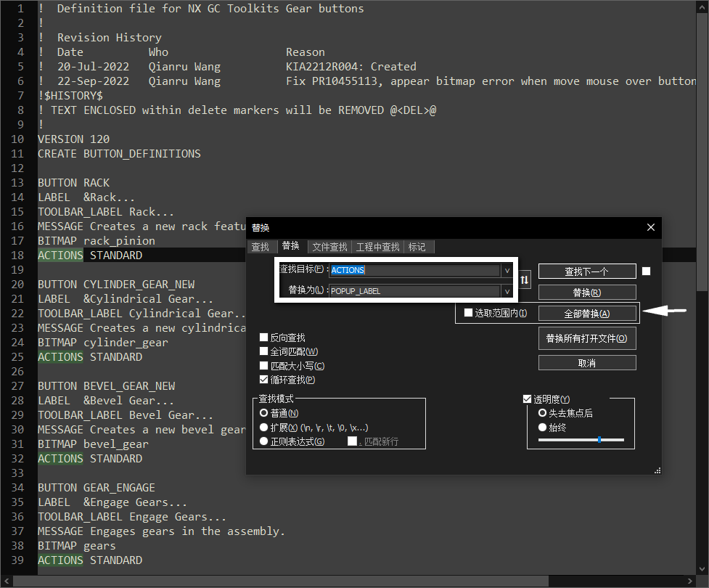Screen dimensions: 709x588
Task: Select the 替换 tab
Action: 291,245
